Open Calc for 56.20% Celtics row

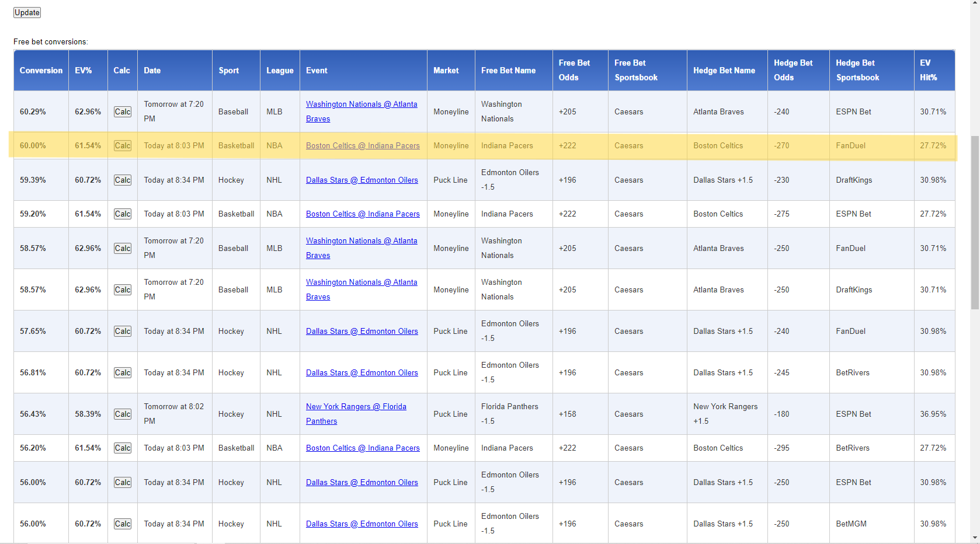click(x=123, y=448)
